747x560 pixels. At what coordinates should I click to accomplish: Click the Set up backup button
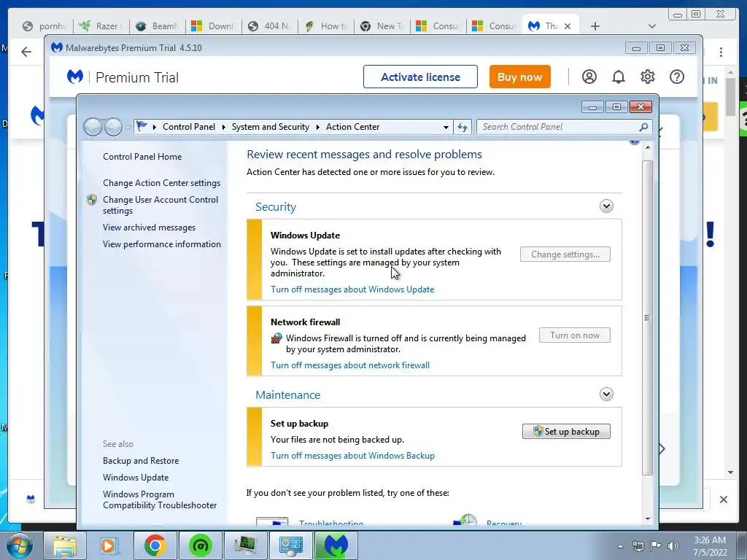566,432
